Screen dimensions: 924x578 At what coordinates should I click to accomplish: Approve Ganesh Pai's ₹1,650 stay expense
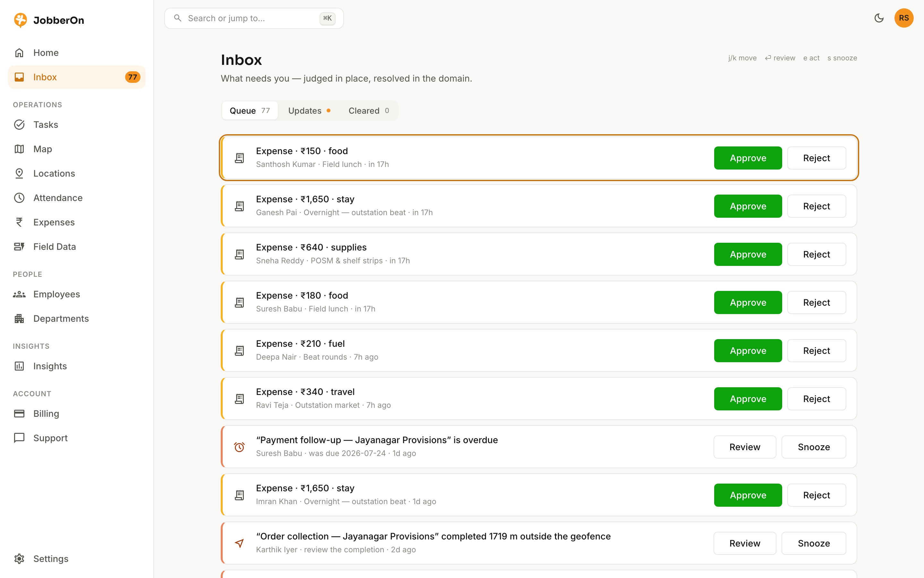(748, 206)
